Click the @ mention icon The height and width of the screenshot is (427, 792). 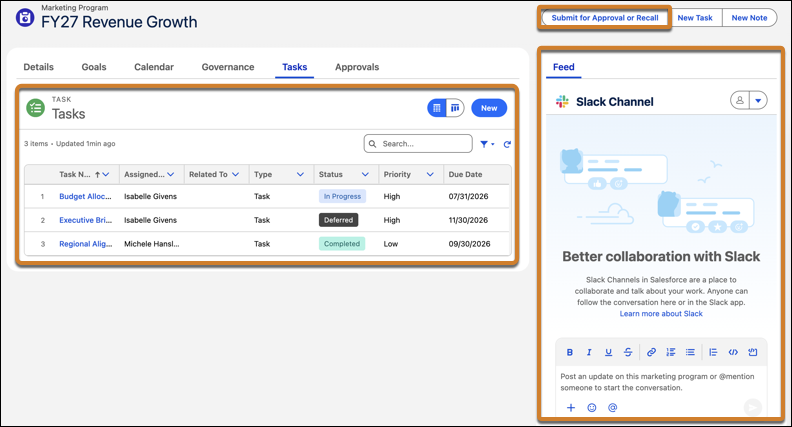tap(613, 407)
